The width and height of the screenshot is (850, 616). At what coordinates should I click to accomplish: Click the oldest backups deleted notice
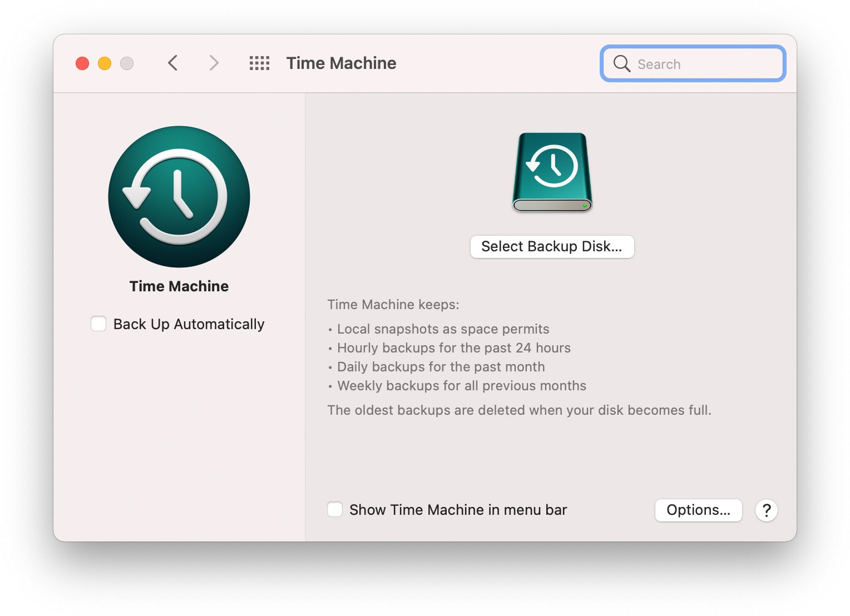pyautogui.click(x=520, y=410)
